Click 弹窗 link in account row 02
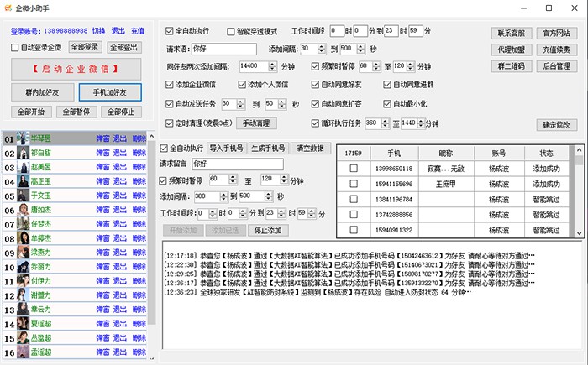Viewport: 588px width, 365px height. click(102, 153)
